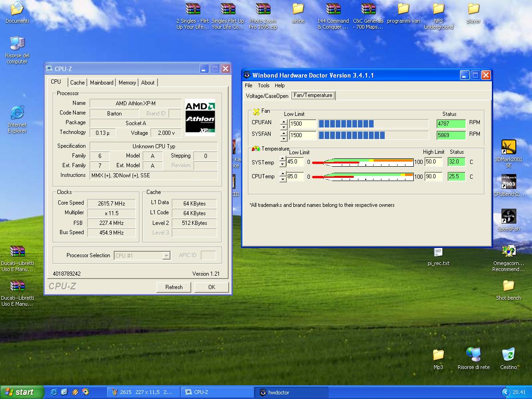Open NFS Underground folder

[x=438, y=16]
